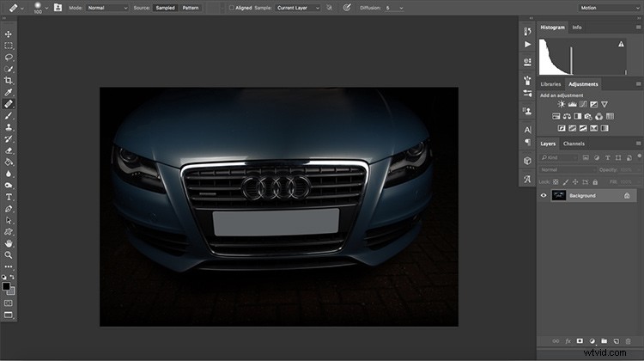Select the Healing Brush tool in toolbox
The height and width of the screenshot is (361, 644).
coord(9,104)
